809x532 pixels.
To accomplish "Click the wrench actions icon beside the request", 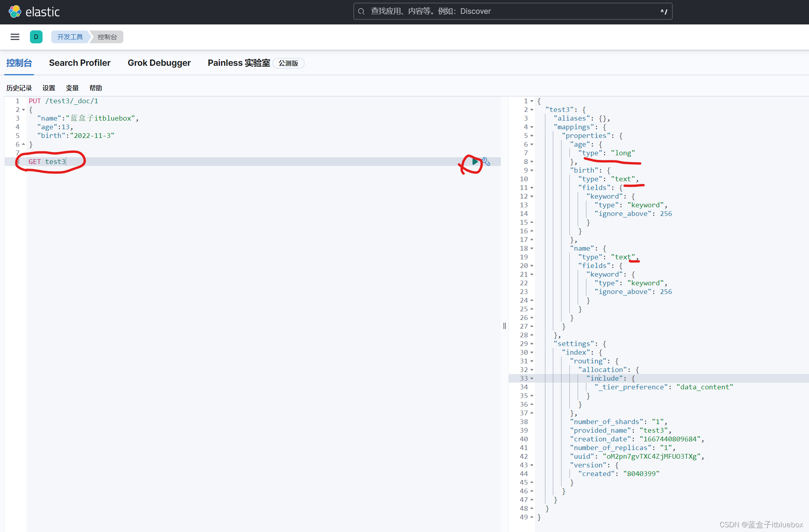I will pos(486,162).
